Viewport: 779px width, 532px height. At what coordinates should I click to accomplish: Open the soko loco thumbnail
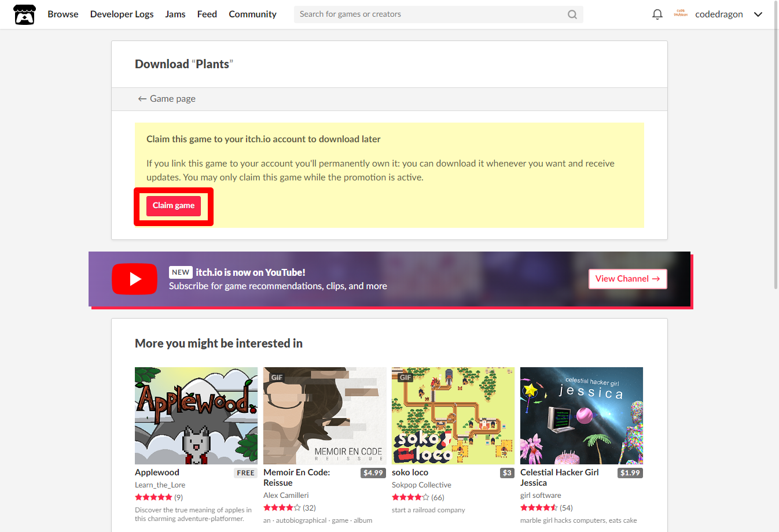pyautogui.click(x=453, y=416)
